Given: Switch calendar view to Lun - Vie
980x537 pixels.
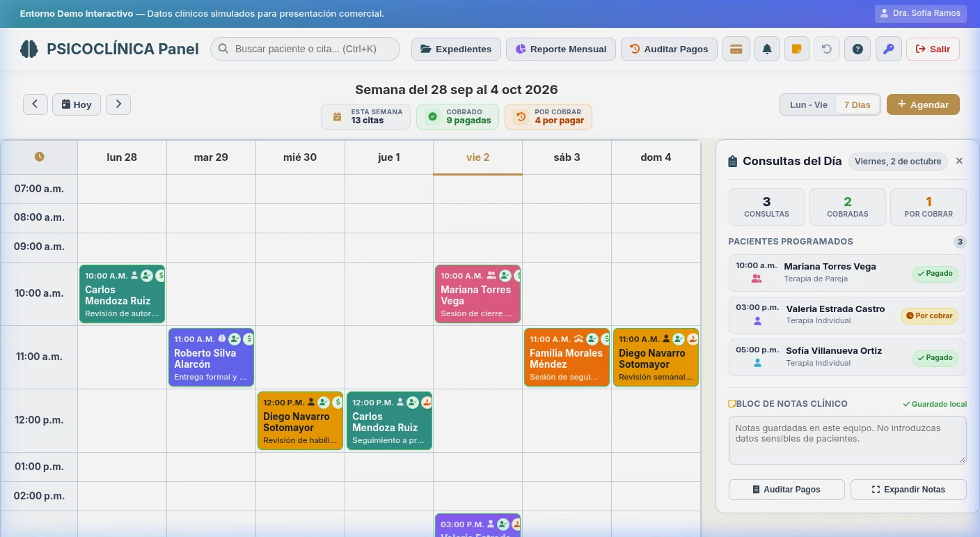Looking at the screenshot, I should click(809, 104).
